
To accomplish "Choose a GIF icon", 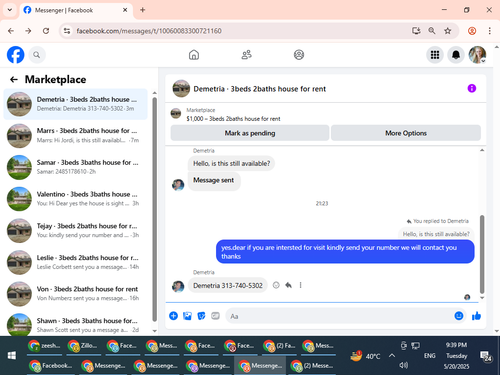I will tap(215, 316).
